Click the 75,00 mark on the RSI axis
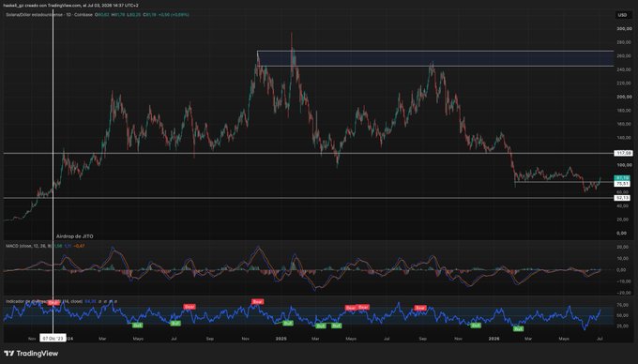The image size is (638, 364). [x=623, y=305]
